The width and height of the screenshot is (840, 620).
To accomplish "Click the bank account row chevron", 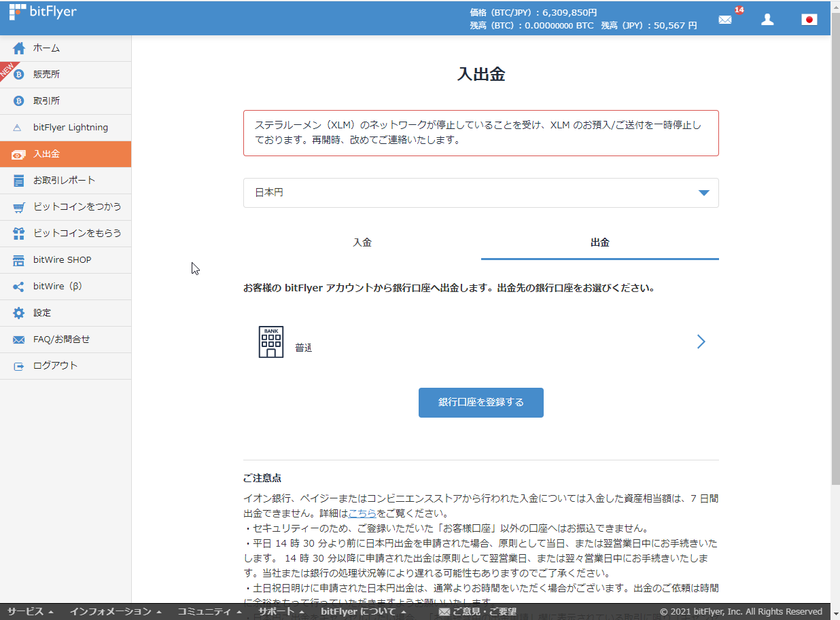I will point(701,342).
